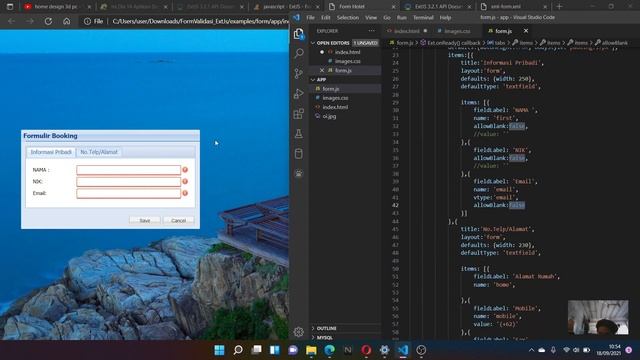Open Settings gear on taskbar
The height and width of the screenshot is (360, 640).
384,350
